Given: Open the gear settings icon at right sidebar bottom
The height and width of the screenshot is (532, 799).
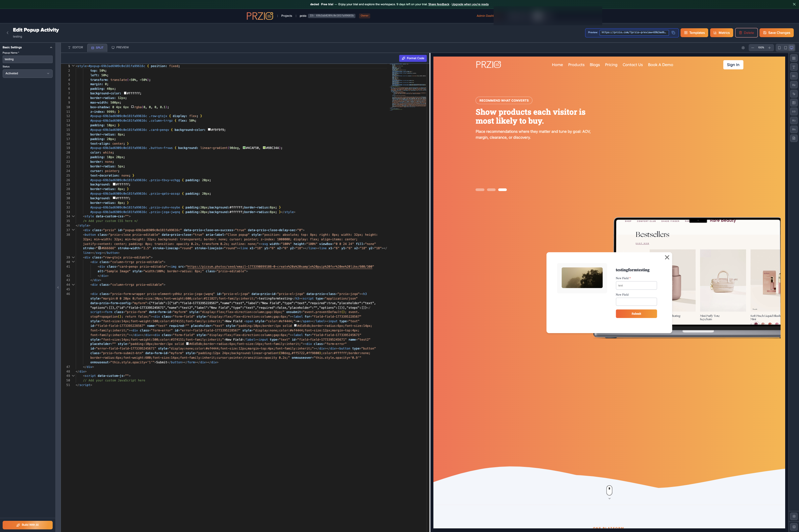Looking at the screenshot, I should (x=794, y=517).
